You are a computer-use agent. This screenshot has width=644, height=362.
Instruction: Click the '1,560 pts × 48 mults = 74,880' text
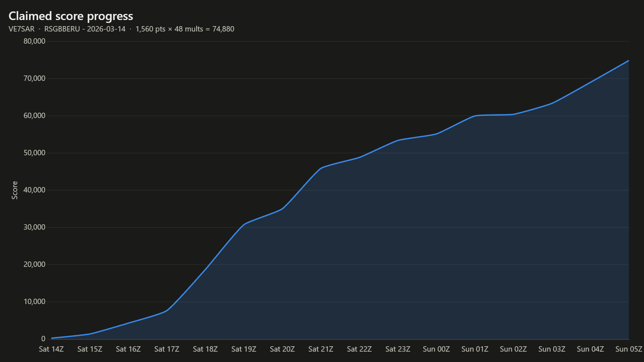coord(185,29)
